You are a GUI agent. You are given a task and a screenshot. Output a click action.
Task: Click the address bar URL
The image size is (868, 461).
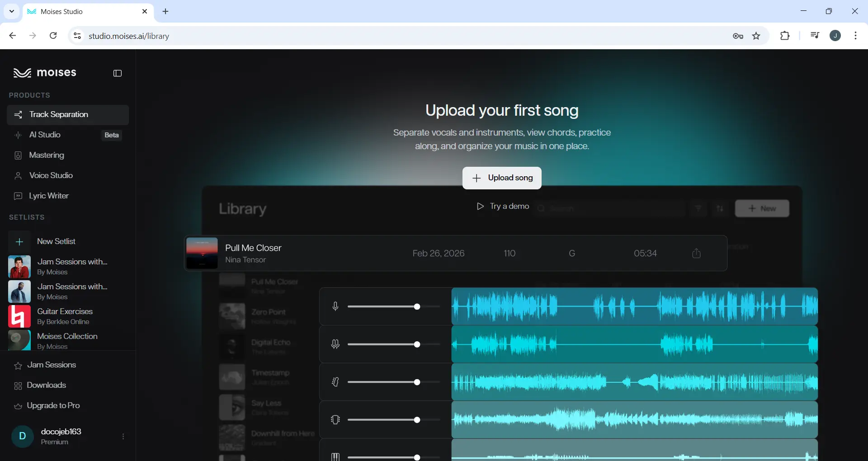129,36
